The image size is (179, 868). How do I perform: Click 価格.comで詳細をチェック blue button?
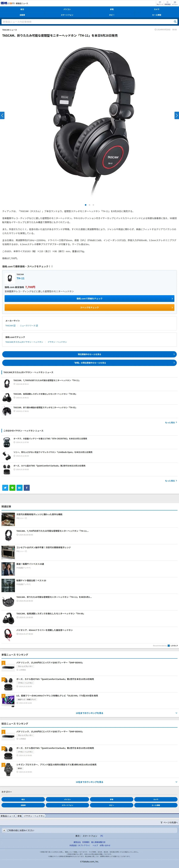coord(89,299)
